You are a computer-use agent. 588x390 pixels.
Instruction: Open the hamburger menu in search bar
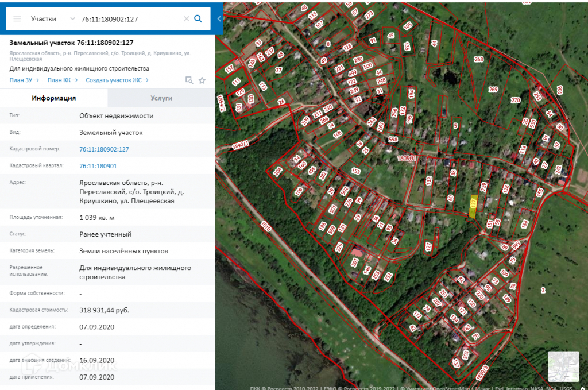point(17,19)
